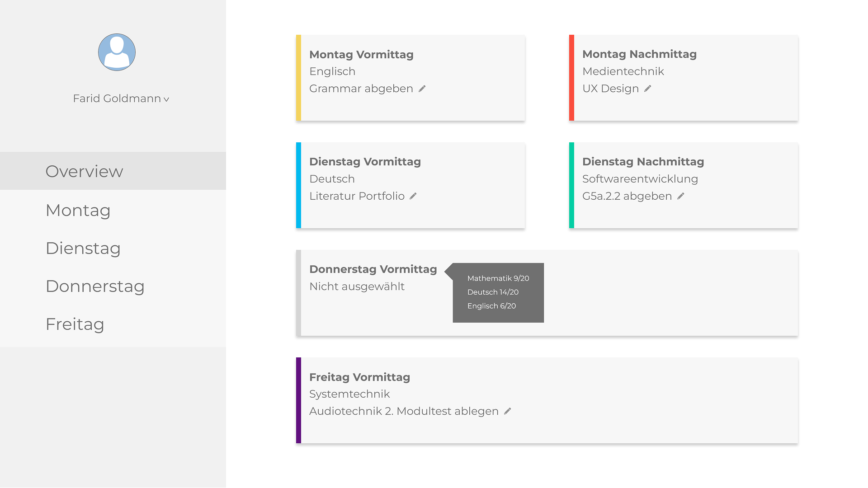
Task: Edit the Grammar abgeben entry pencil icon
Action: click(422, 89)
